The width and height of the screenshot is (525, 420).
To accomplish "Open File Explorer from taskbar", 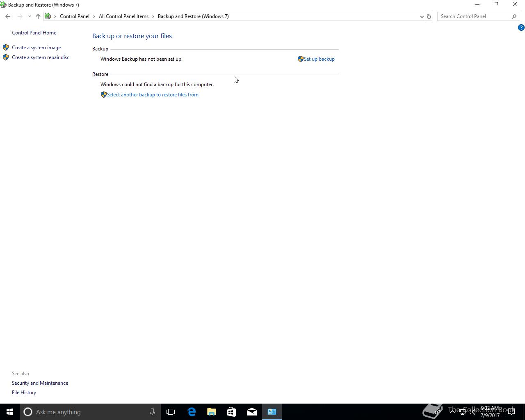I will point(212,412).
